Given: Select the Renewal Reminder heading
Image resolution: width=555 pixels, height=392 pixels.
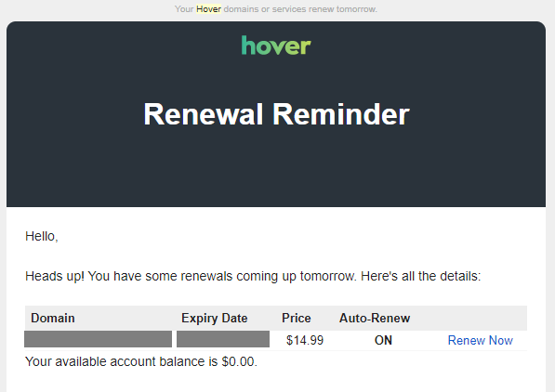Looking at the screenshot, I should 276,114.
